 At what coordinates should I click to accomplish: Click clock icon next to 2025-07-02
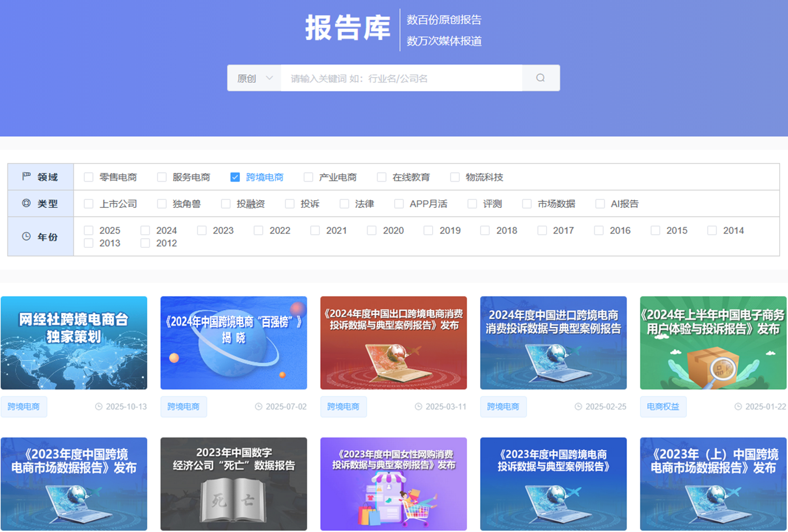(x=259, y=406)
